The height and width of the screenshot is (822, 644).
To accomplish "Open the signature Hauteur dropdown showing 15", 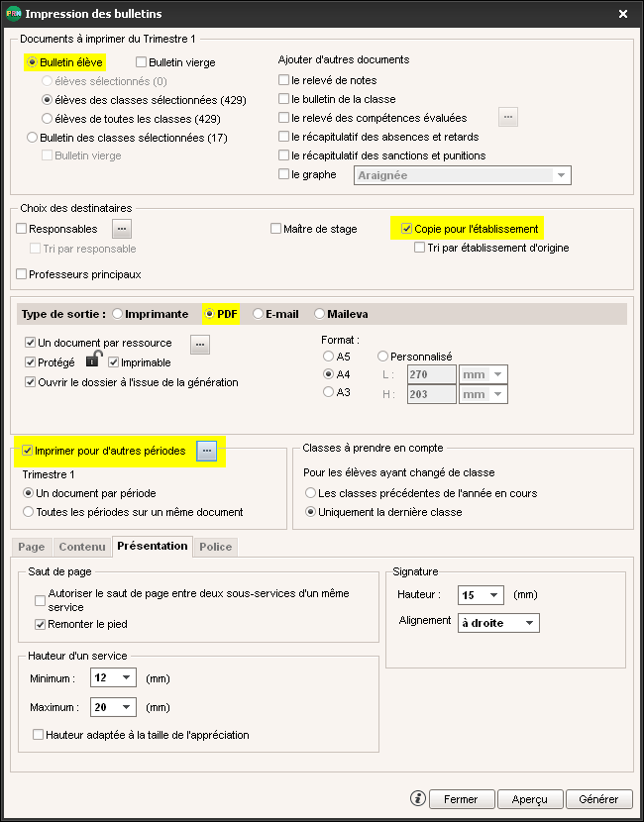I will (481, 595).
